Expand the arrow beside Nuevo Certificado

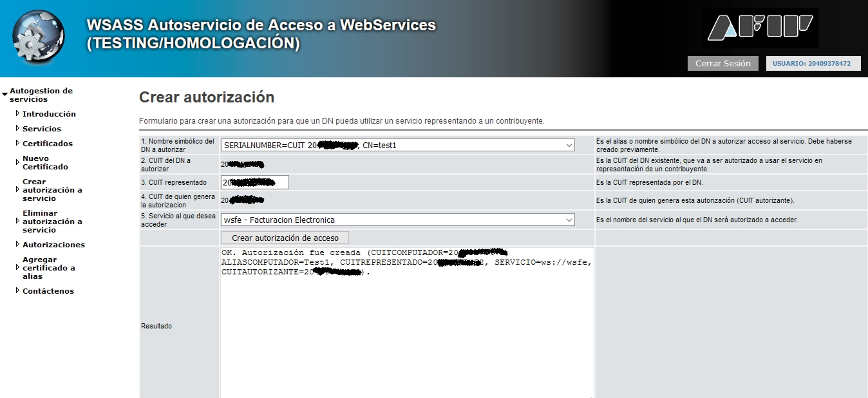pos(17,162)
